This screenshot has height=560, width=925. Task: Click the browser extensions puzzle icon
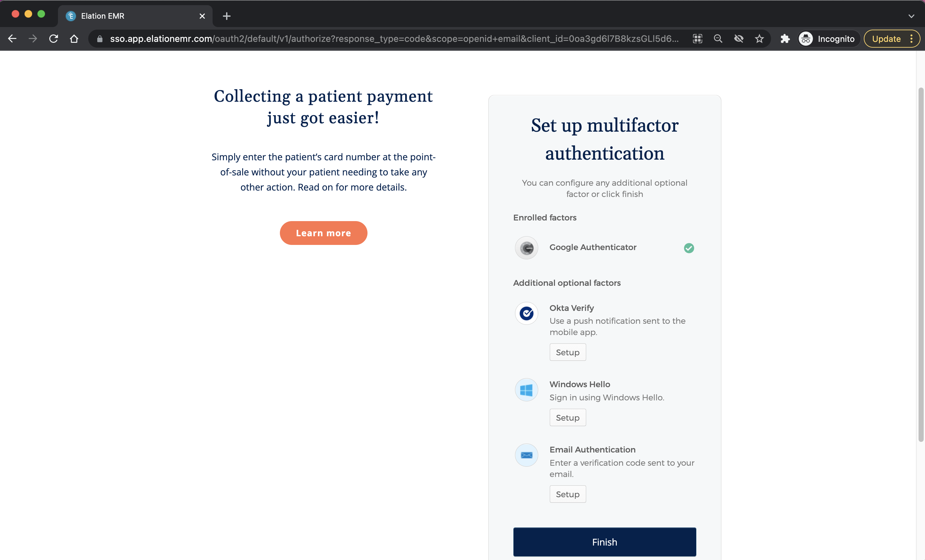click(784, 38)
